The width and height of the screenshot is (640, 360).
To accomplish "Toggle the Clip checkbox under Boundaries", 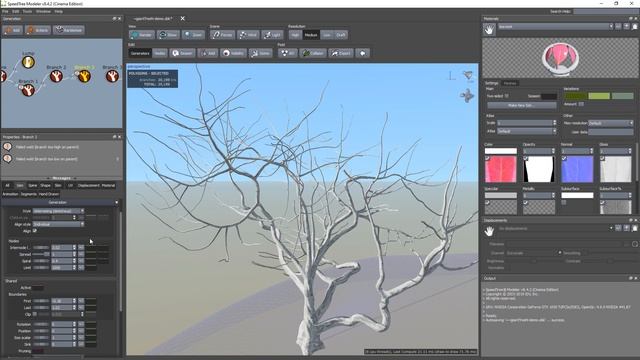I will coord(35,314).
